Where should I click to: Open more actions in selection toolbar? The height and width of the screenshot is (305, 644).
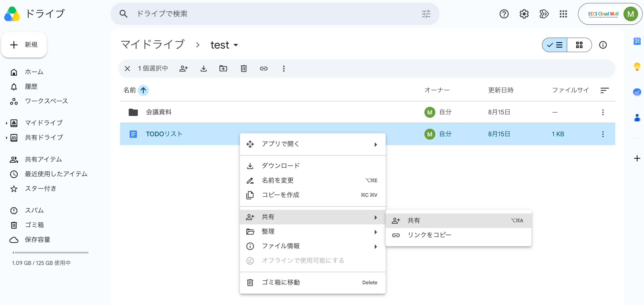(284, 69)
